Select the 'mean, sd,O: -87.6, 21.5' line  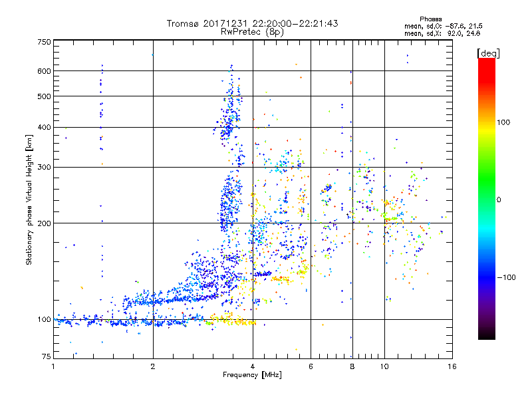tap(444, 26)
